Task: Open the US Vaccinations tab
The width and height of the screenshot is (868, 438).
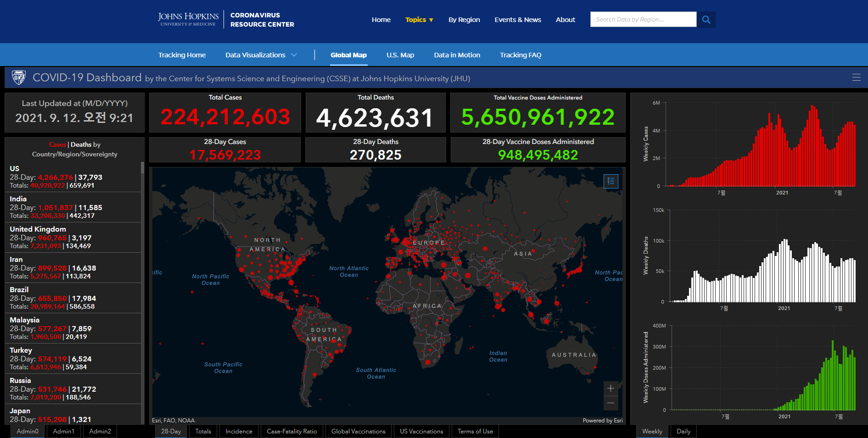Action: (421, 432)
